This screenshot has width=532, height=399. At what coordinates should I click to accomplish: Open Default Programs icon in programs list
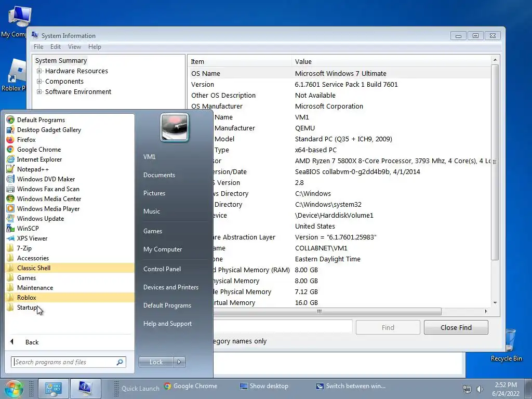click(10, 120)
